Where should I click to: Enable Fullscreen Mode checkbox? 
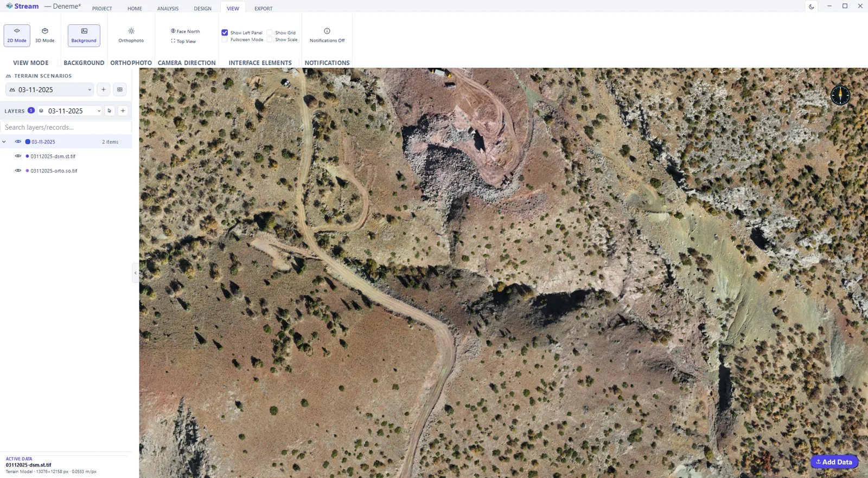(x=225, y=40)
